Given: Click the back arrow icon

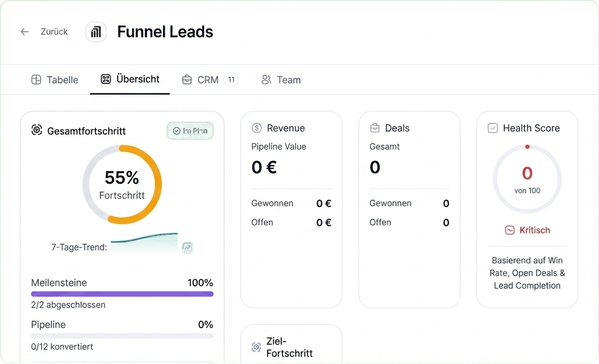Looking at the screenshot, I should [25, 32].
